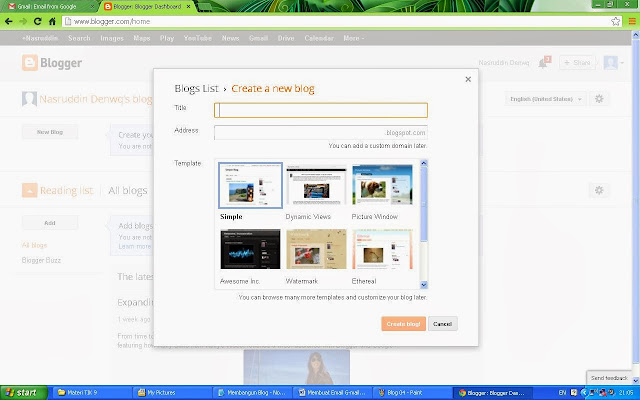Click the Nasruddin Denwq username
Image resolution: width=640 pixels, height=400 pixels.
(x=504, y=63)
